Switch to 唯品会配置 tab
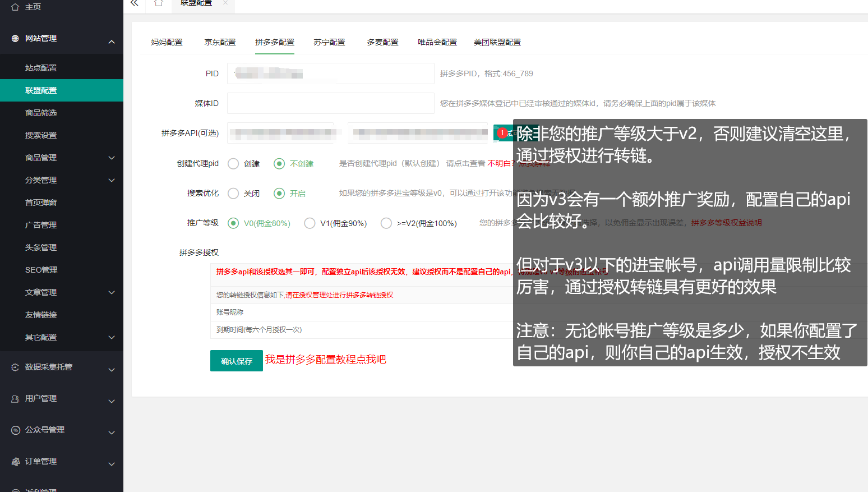Image resolution: width=868 pixels, height=492 pixels. pyautogui.click(x=437, y=42)
